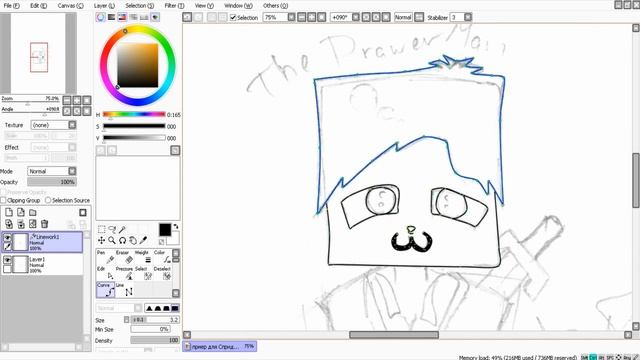Create a new layer set folder
The image size is (640, 360).
tap(33, 212)
